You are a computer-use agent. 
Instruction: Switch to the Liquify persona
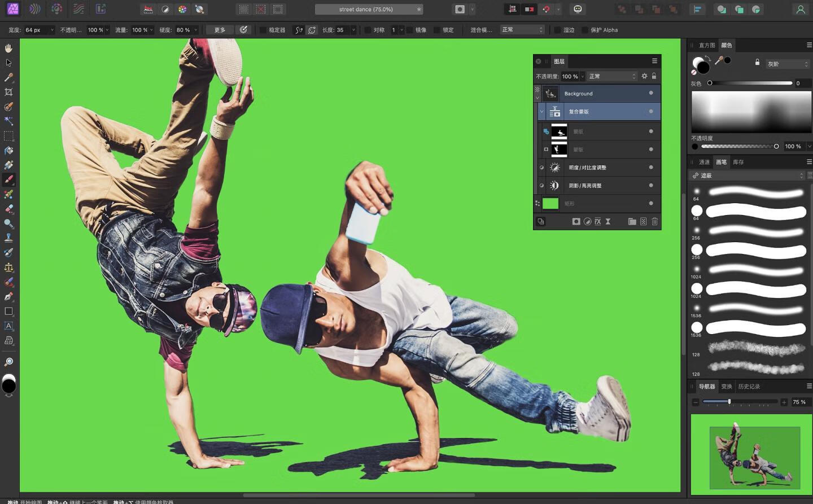34,9
